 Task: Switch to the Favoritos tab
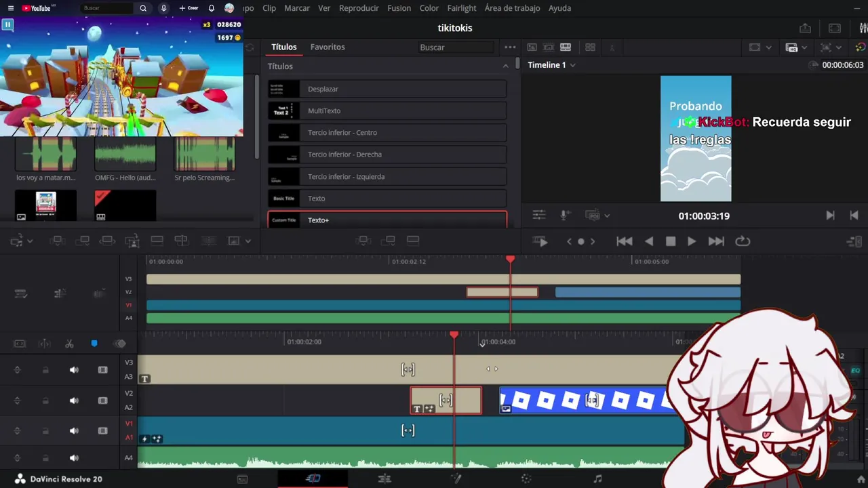tap(328, 47)
